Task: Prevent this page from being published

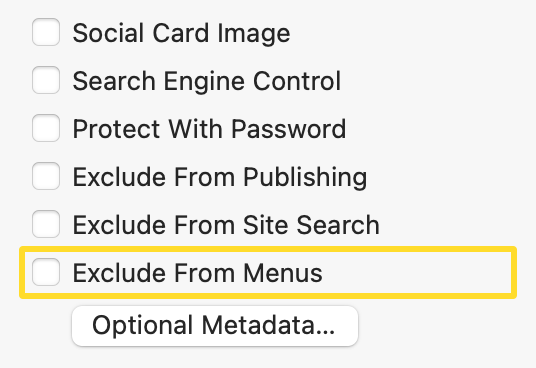Action: [46, 176]
